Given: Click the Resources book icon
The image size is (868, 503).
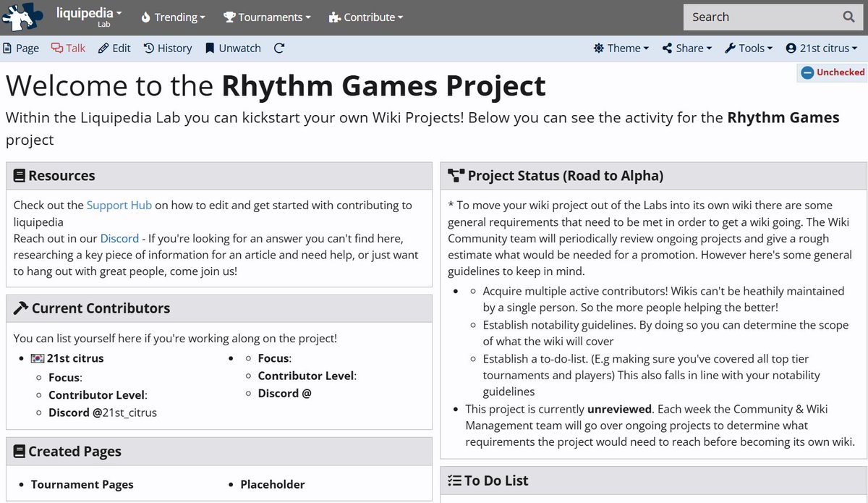Looking at the screenshot, I should click(x=20, y=176).
